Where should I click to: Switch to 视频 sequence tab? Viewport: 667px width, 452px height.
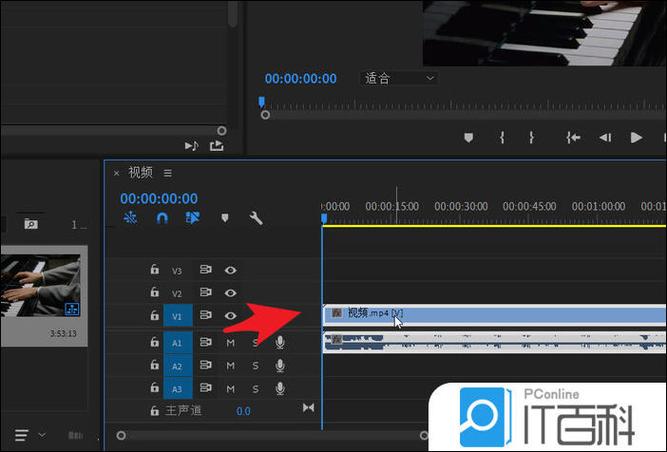click(140, 172)
